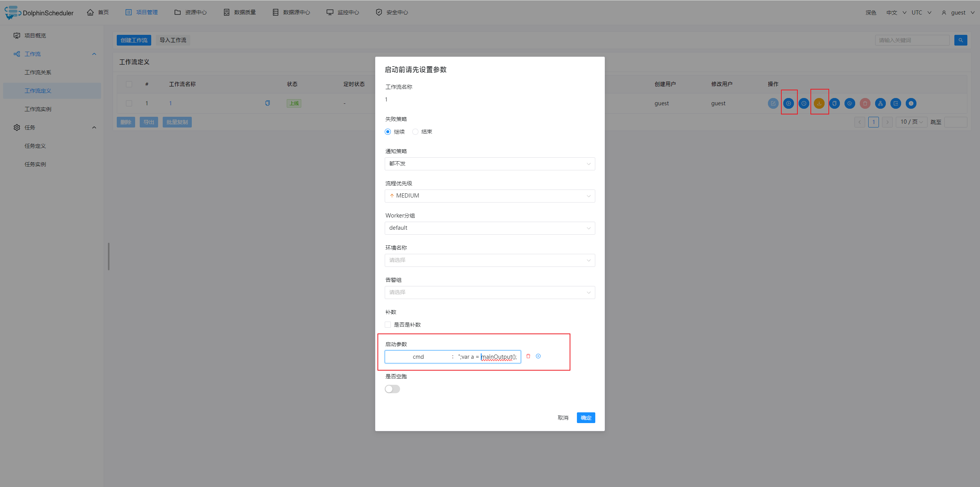Open the workflow tree view icon
Viewport: 980px width, 487px height.
880,103
